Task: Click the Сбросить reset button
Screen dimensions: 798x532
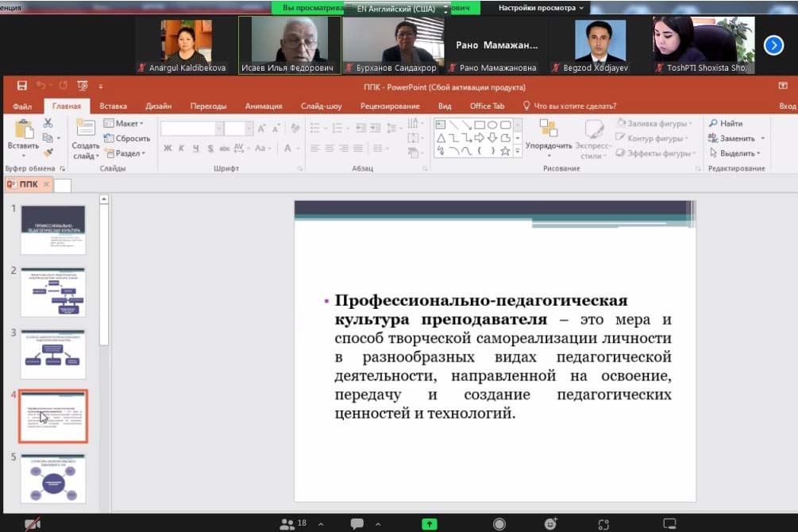Action: pyautogui.click(x=126, y=138)
